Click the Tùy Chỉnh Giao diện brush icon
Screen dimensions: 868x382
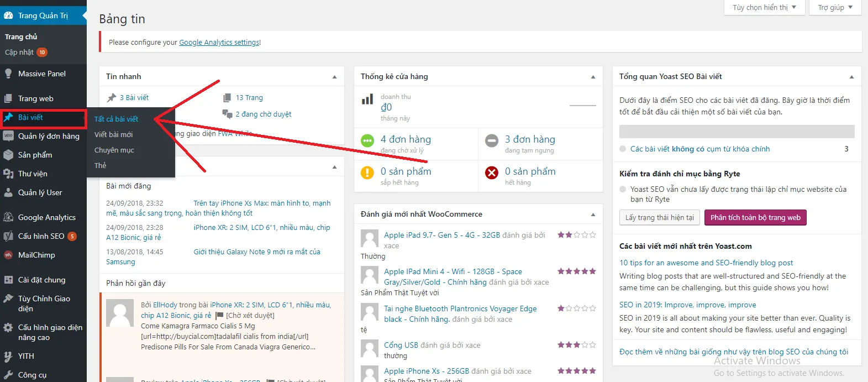click(8, 299)
